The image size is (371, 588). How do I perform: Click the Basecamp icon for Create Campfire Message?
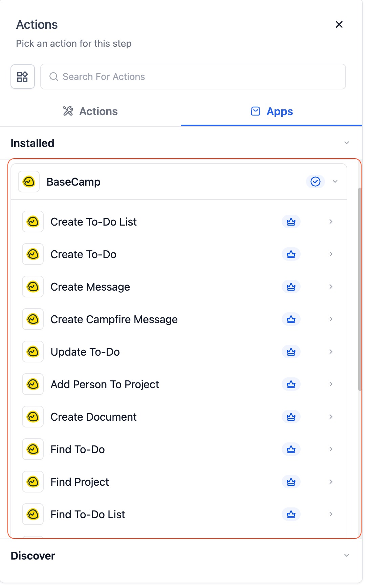pyautogui.click(x=33, y=319)
